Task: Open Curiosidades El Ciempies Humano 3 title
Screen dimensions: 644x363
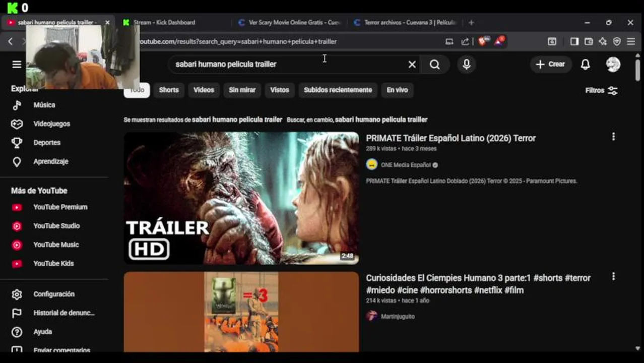Action: point(478,284)
